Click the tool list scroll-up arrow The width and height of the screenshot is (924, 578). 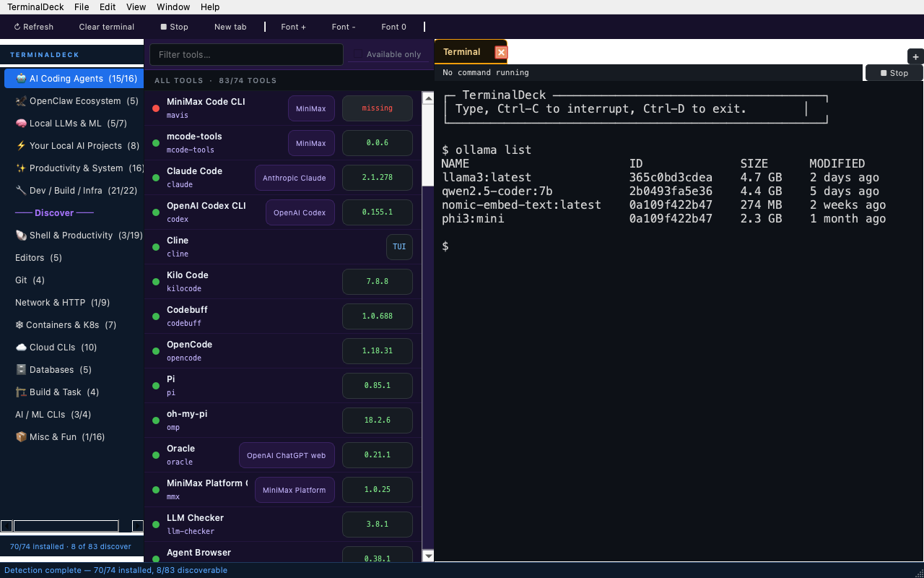(428, 98)
